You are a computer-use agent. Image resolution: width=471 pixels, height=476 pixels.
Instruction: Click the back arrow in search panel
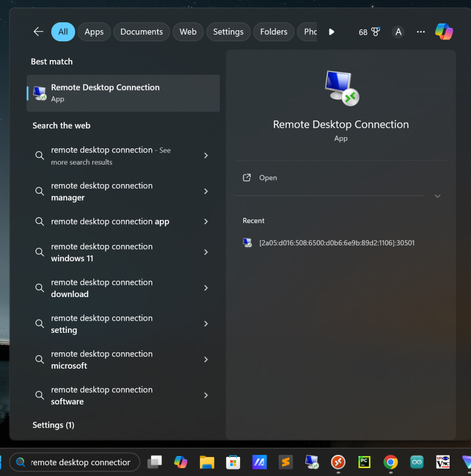point(38,32)
